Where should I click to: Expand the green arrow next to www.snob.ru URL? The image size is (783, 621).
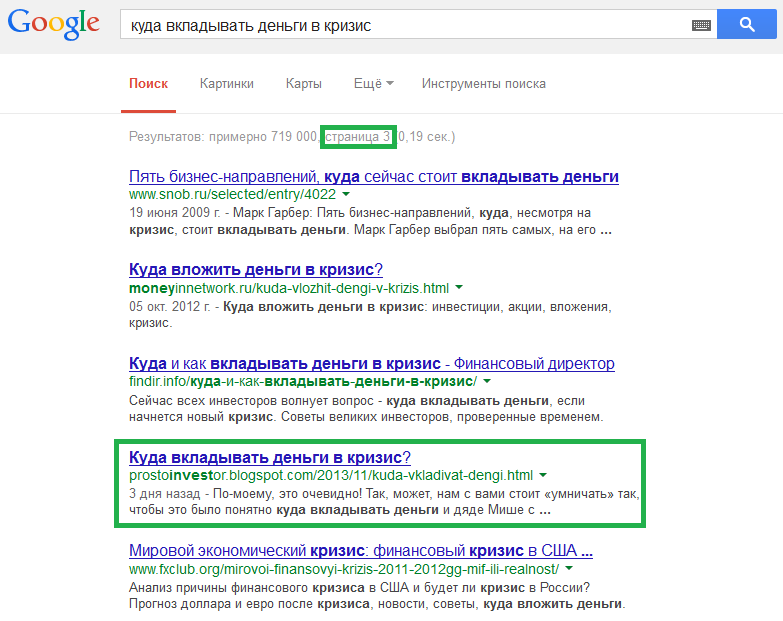[346, 194]
